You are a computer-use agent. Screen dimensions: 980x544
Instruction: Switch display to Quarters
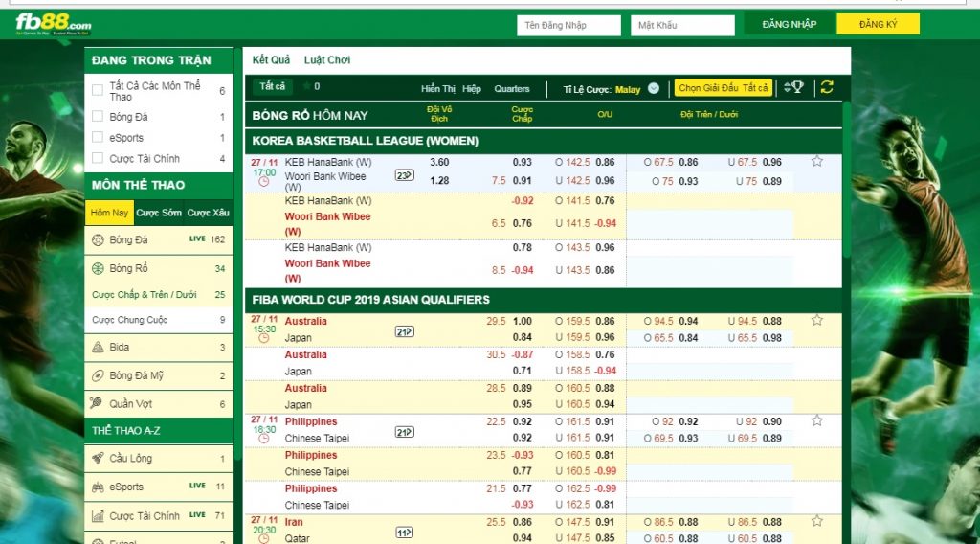[512, 89]
